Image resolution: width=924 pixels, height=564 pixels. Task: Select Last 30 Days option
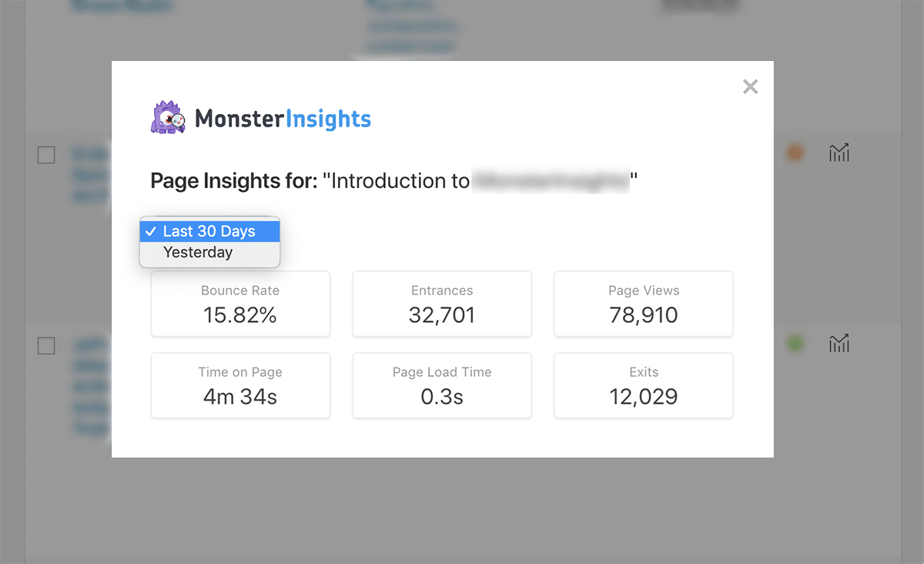tap(209, 231)
